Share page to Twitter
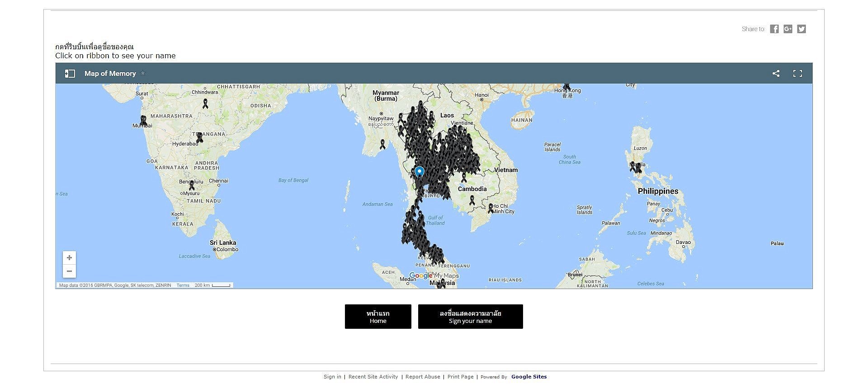This screenshot has width=868, height=392. click(x=801, y=29)
